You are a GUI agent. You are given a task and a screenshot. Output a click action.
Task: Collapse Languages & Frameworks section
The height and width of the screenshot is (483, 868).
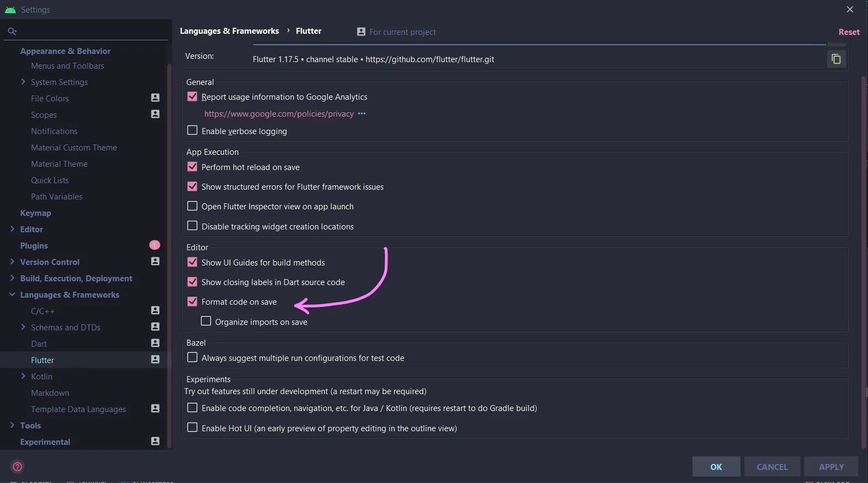12,294
